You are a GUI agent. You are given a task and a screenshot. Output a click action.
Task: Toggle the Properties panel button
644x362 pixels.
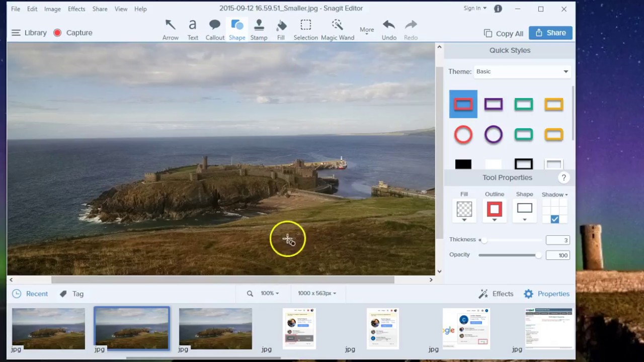[x=546, y=294]
